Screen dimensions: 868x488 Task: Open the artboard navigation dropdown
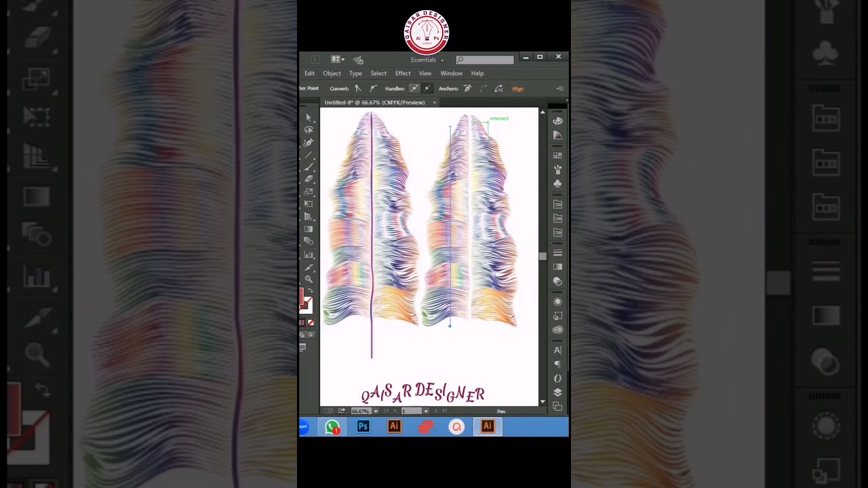(426, 411)
